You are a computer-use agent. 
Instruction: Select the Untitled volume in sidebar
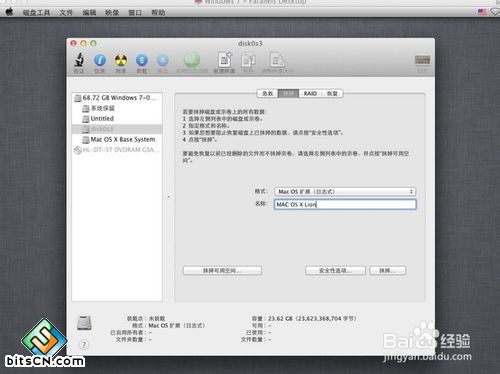[x=117, y=118]
